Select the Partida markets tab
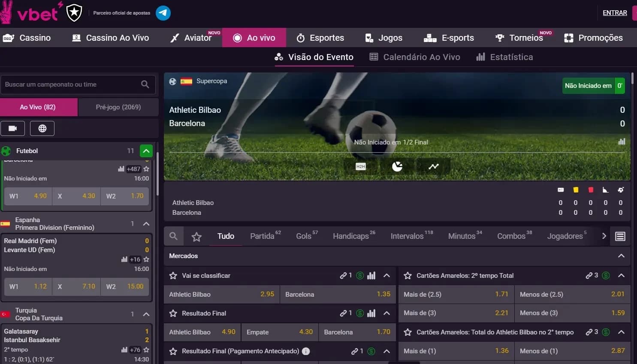Viewport: 637px width, 364px height. click(266, 236)
